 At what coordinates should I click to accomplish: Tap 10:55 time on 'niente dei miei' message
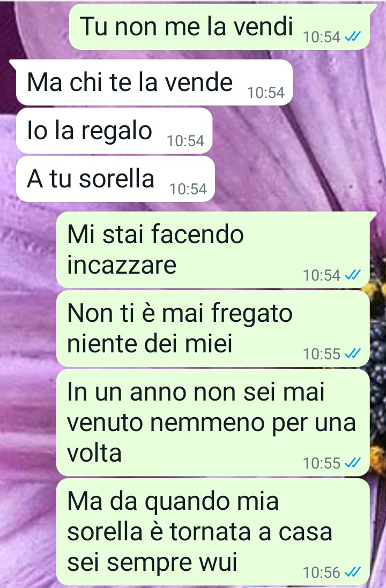[x=322, y=354]
